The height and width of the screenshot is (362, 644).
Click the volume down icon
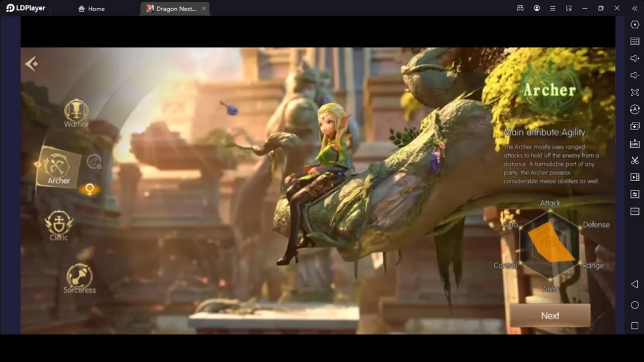coord(635,75)
